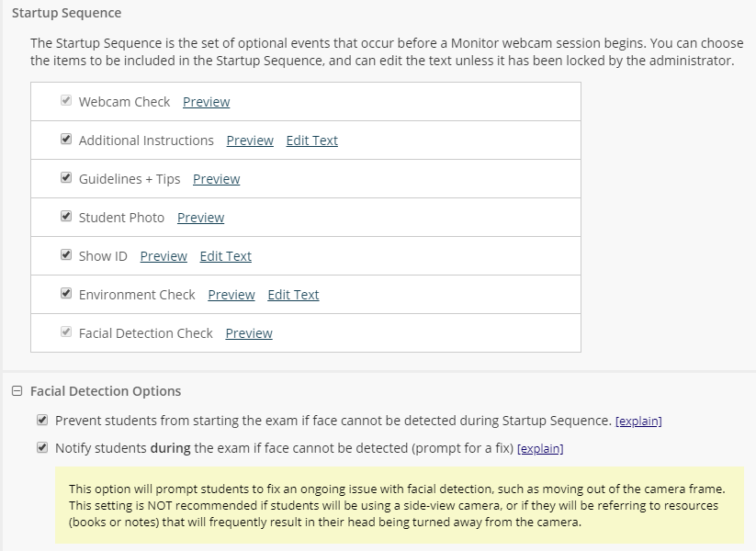Uncheck Prevent students from starting exam option
The image size is (756, 551).
pyautogui.click(x=42, y=420)
